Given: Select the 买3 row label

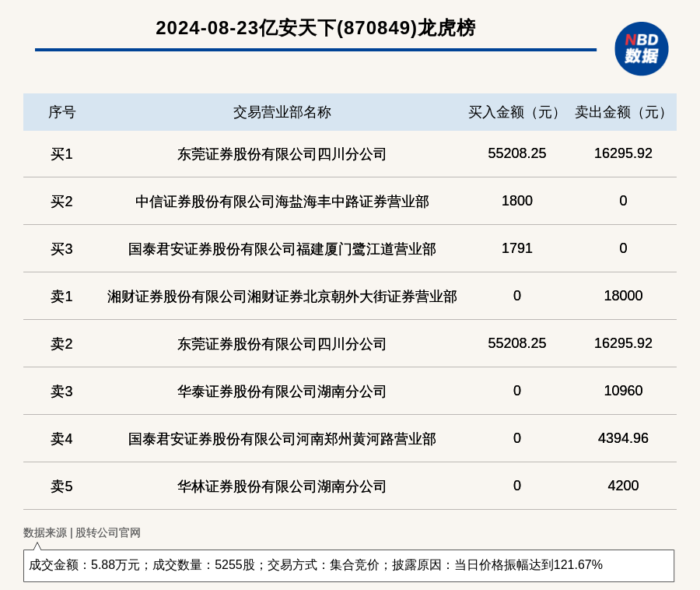Looking at the screenshot, I should (x=61, y=249).
